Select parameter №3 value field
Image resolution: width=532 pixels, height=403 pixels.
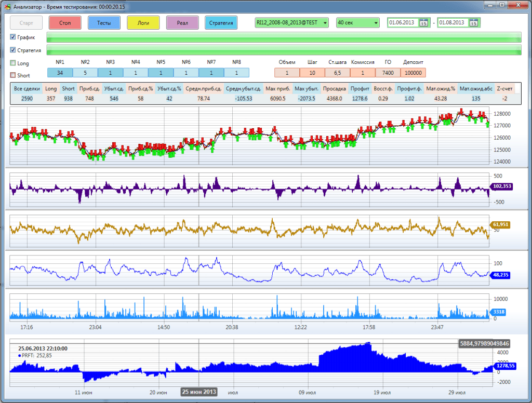[110, 73]
